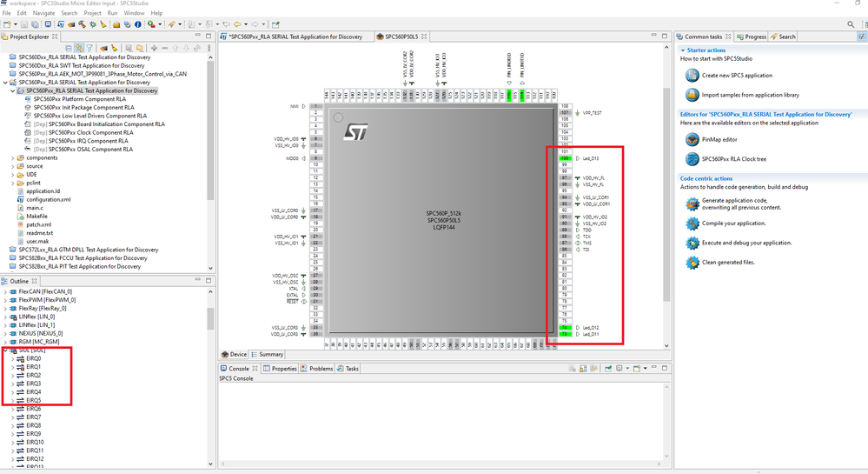
Task: Select green pin 74 Led_D12 on chip
Action: tap(565, 328)
